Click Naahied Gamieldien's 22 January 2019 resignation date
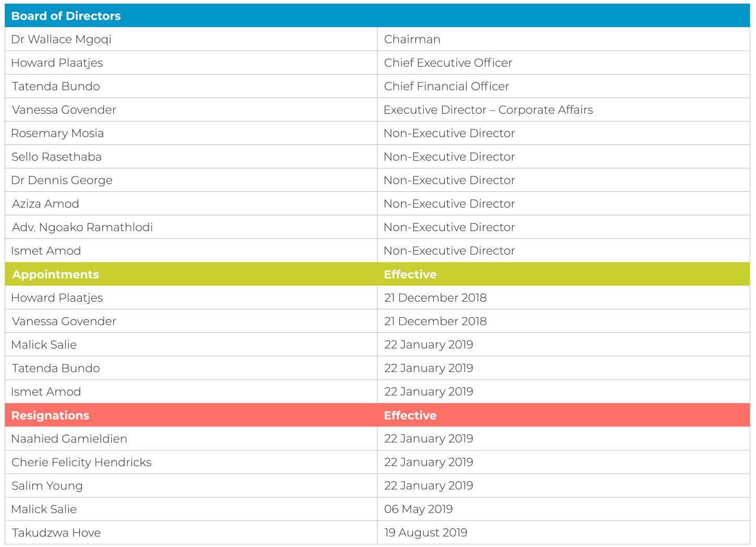The width and height of the screenshot is (756, 547). pyautogui.click(x=429, y=439)
